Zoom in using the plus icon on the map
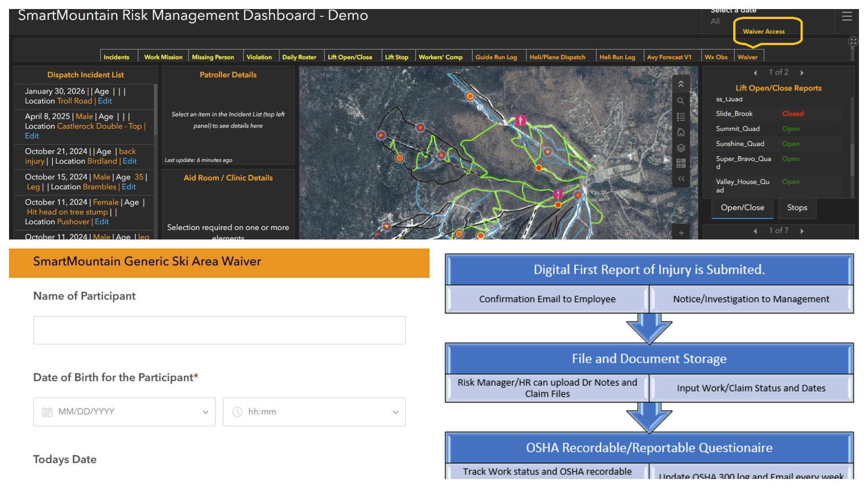Screen dimensions: 868x488 pos(681,233)
